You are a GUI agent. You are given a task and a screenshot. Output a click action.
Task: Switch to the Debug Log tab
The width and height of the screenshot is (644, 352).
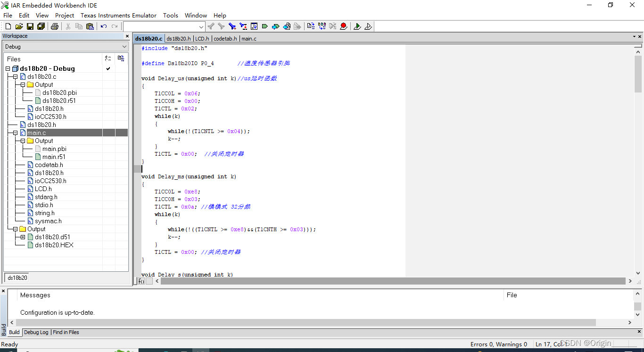coord(36,332)
